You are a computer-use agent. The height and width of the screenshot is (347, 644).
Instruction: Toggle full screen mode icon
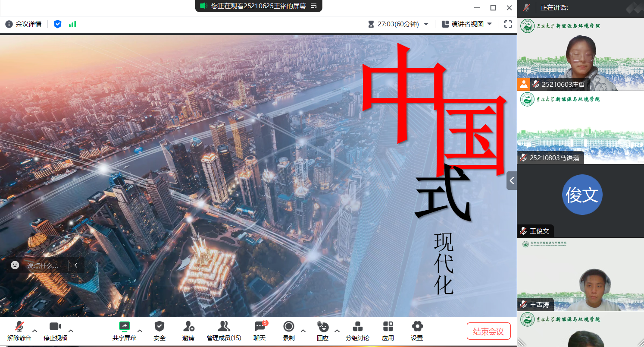coord(508,24)
